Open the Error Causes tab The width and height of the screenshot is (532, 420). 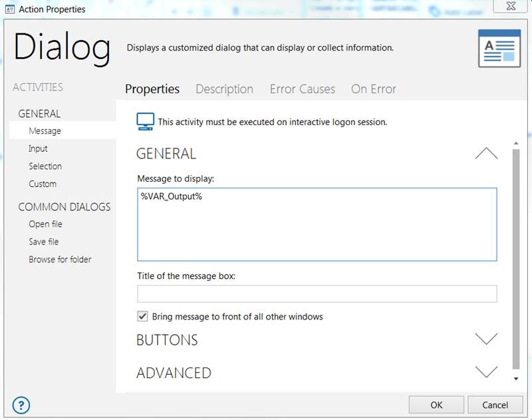click(x=303, y=89)
